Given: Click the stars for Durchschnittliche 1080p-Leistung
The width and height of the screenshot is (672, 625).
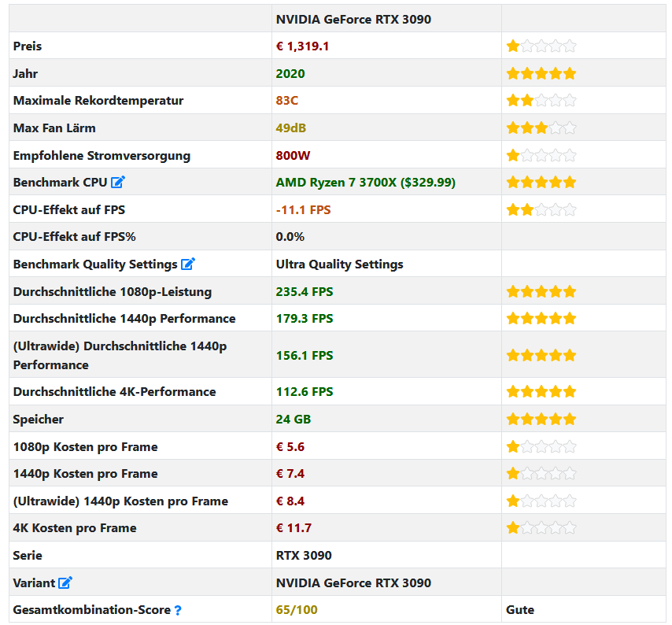Looking at the screenshot, I should click(541, 291).
